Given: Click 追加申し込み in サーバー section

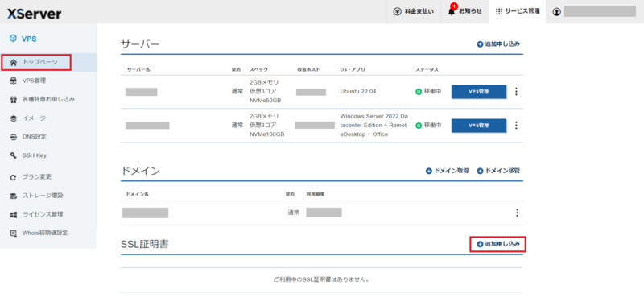Looking at the screenshot, I should [498, 44].
